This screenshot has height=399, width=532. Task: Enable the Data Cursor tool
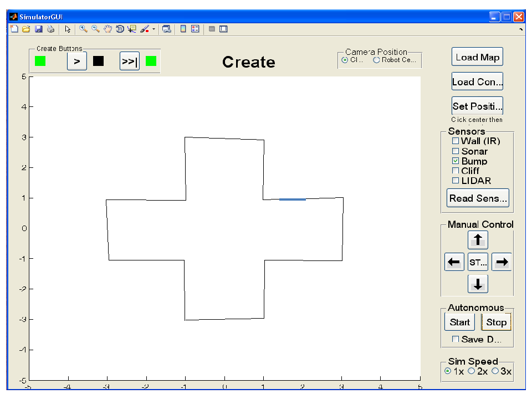pos(132,29)
